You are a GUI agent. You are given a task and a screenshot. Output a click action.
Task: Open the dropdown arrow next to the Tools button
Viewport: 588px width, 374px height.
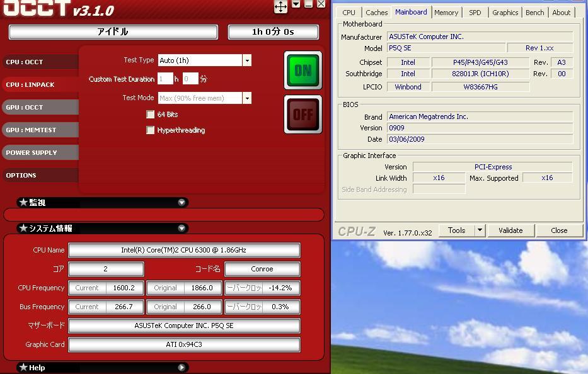480,230
